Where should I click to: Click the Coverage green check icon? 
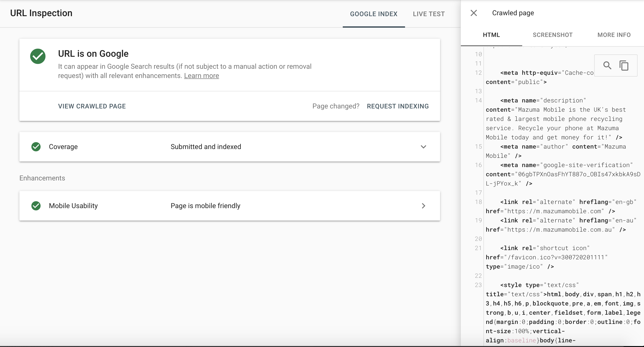coord(36,147)
